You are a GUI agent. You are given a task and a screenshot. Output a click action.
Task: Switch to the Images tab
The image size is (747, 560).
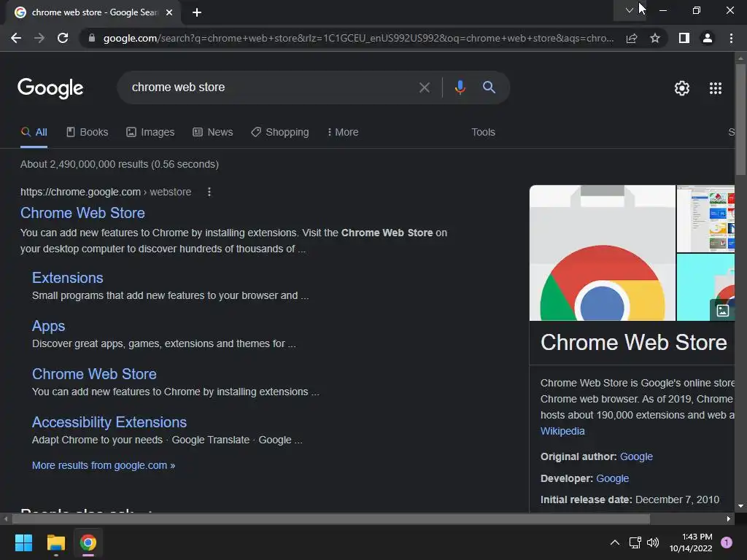[150, 133]
